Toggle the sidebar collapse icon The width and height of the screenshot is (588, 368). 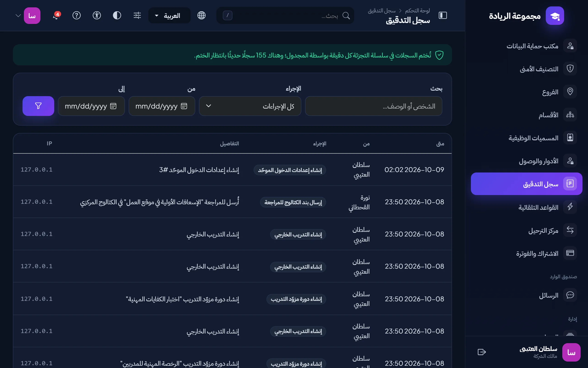[x=443, y=15]
